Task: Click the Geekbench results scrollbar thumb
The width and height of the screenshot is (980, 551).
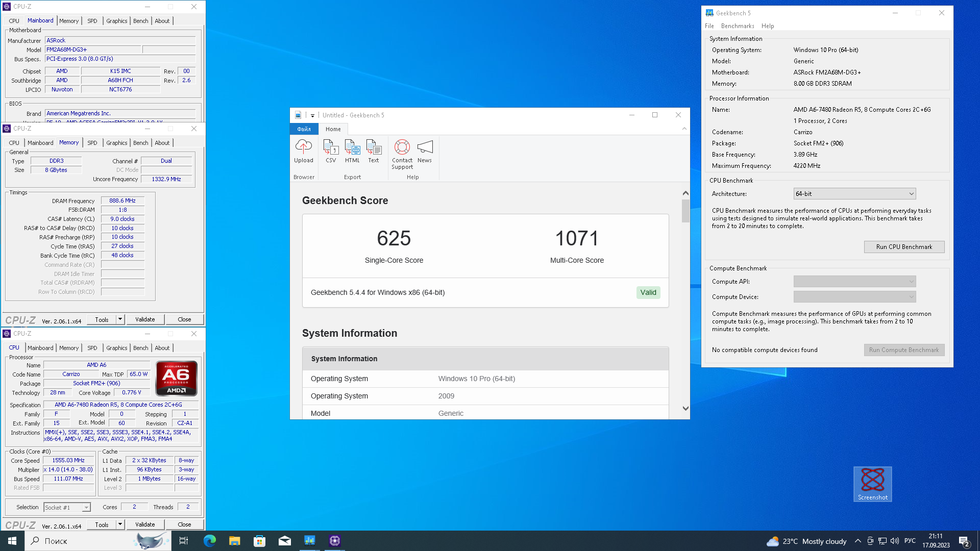Action: (x=685, y=211)
